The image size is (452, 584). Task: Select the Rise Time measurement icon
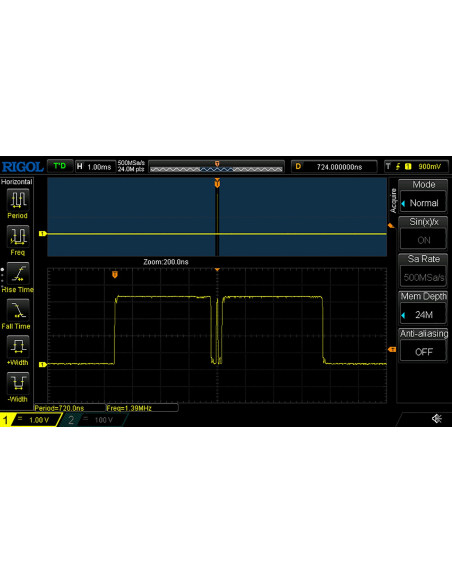point(17,273)
